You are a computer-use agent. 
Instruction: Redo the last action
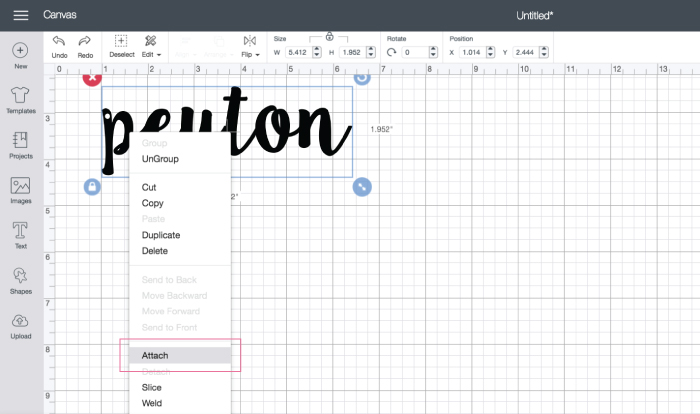(x=85, y=47)
